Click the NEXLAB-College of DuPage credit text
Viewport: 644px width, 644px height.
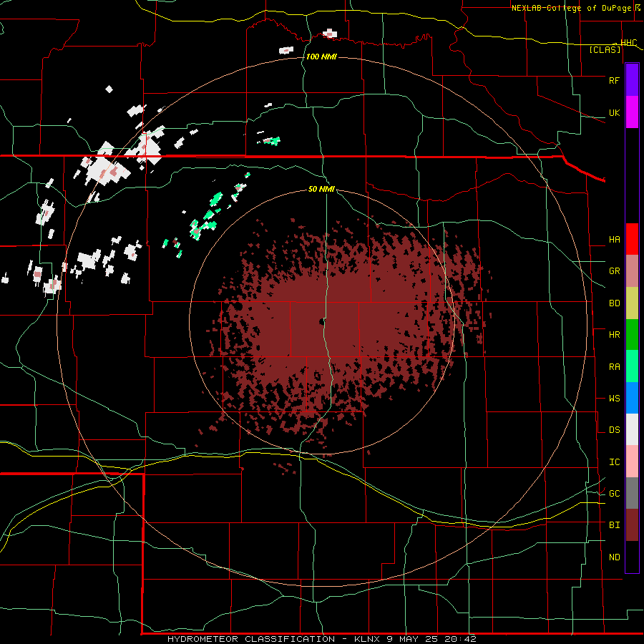(572, 8)
